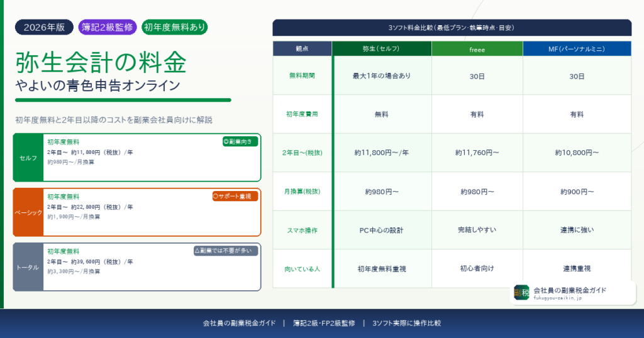Click 約980円〜/月換算 in セルフ card
This screenshot has width=644, height=338.
(x=70, y=162)
